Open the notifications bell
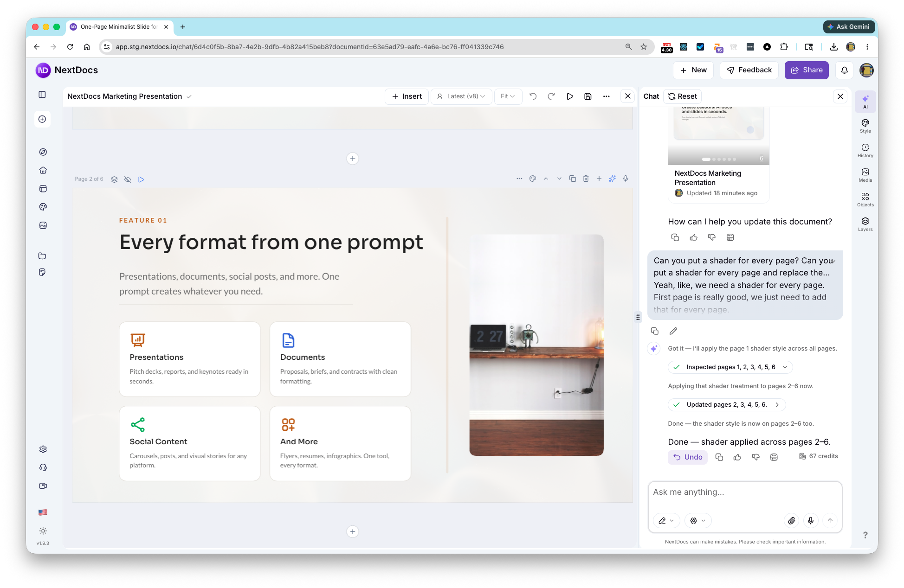 tap(845, 70)
